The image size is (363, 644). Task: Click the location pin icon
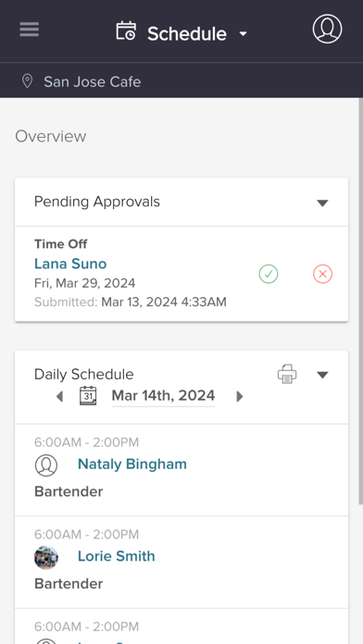pyautogui.click(x=27, y=81)
